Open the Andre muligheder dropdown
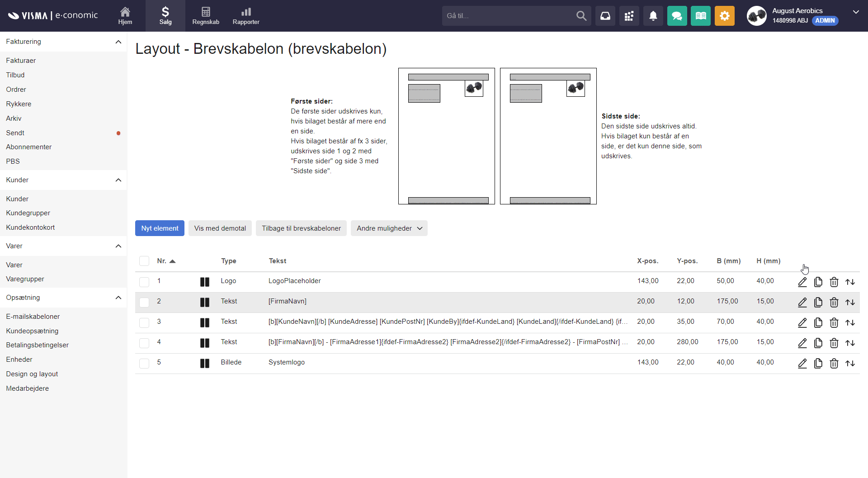This screenshot has width=868, height=478. tap(389, 228)
